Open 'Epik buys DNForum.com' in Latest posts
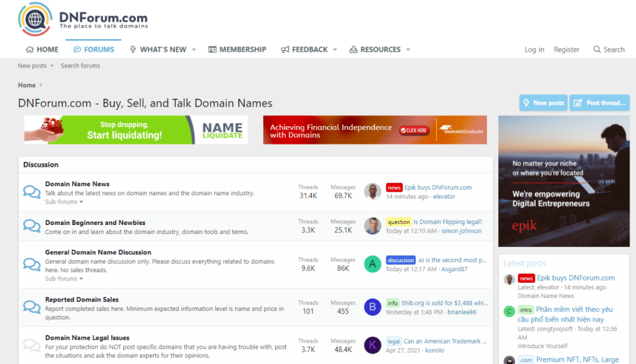Viewport: 636px width, 364px height. click(575, 278)
